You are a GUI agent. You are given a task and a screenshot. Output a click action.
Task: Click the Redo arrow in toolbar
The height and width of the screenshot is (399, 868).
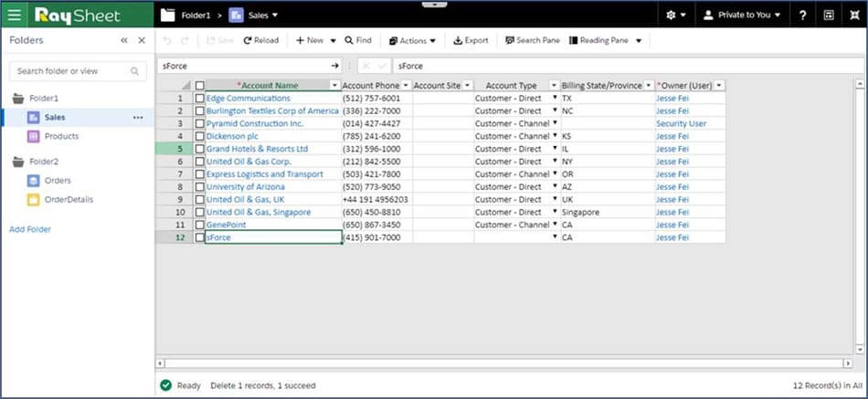185,40
